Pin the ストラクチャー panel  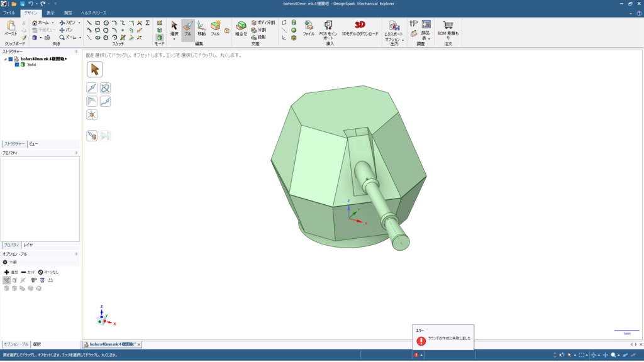76,52
